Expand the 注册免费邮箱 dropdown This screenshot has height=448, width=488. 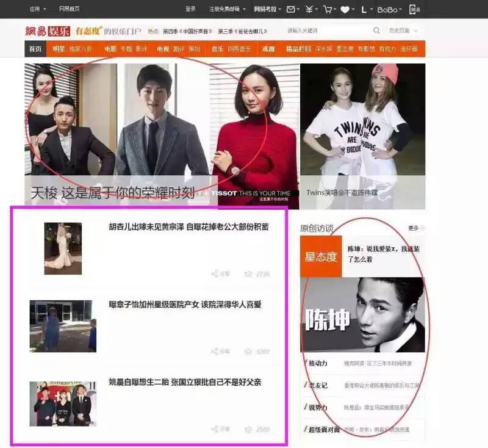click(x=228, y=9)
